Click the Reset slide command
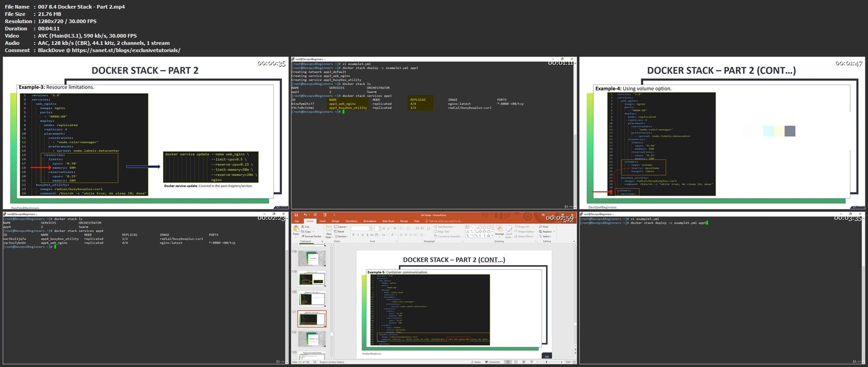 339,232
